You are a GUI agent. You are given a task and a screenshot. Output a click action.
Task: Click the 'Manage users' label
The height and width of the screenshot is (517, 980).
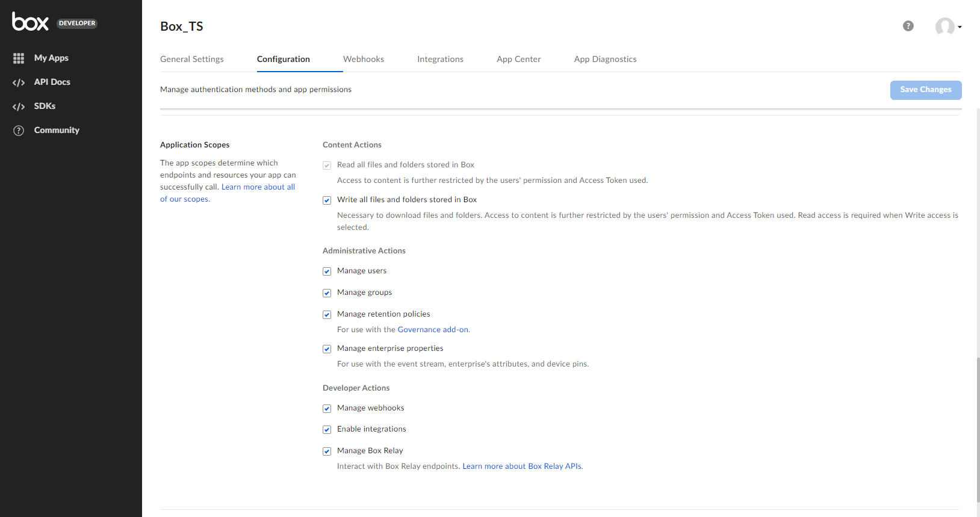[x=362, y=271]
